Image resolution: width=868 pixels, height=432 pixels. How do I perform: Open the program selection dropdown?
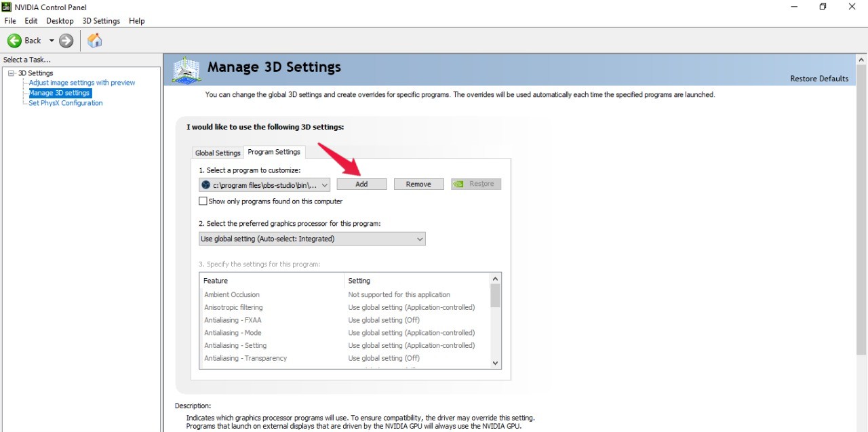pyautogui.click(x=264, y=184)
